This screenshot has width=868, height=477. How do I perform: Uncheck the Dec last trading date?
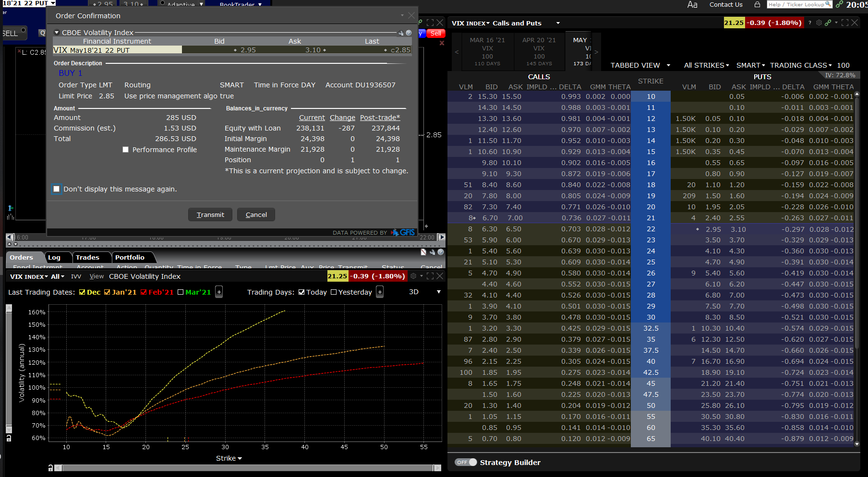click(x=82, y=292)
